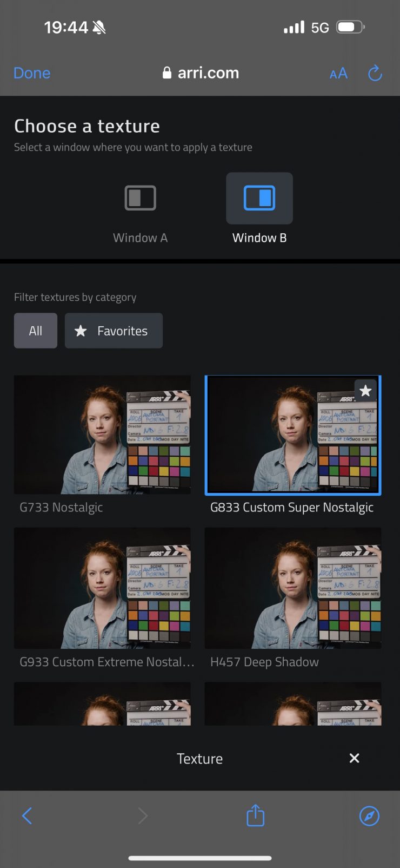Pick the G933 Custom Extreme Nostalgic texture
400x868 pixels.
(x=102, y=588)
